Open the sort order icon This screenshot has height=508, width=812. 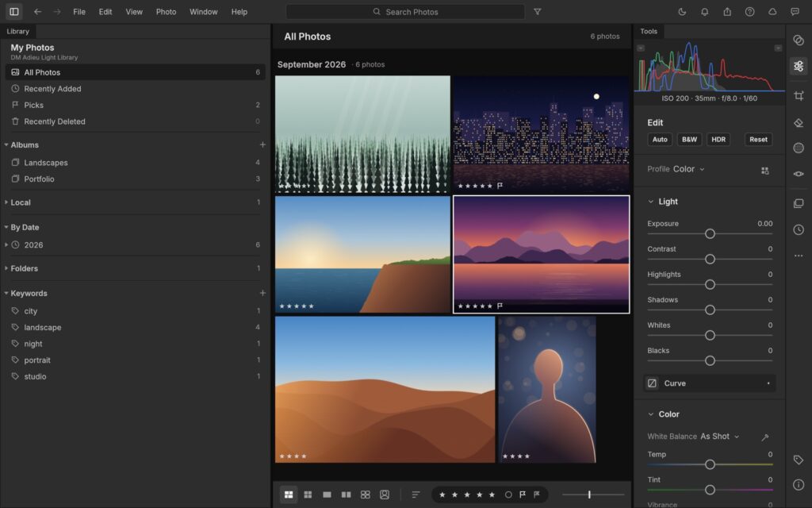tap(416, 495)
